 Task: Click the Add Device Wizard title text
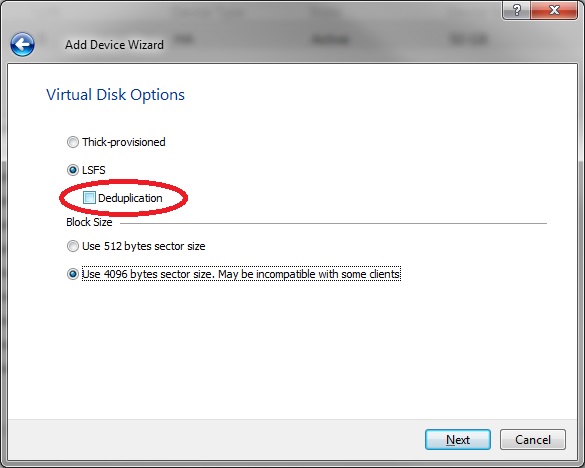tap(115, 45)
